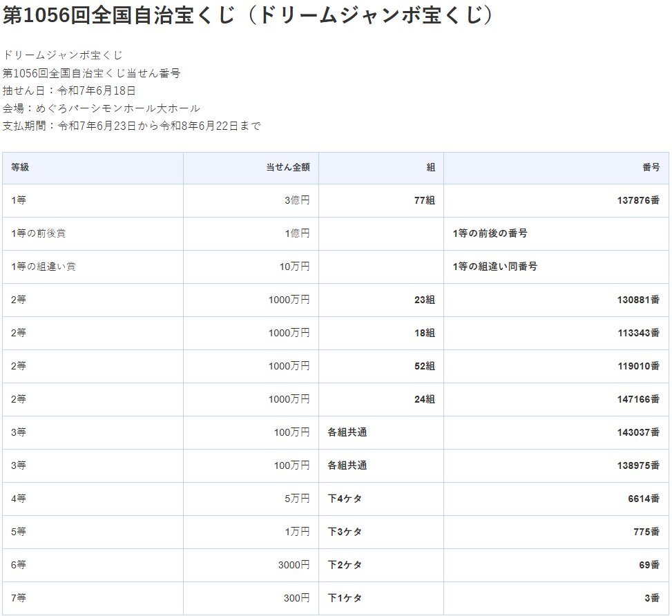This screenshot has height=616, width=672.
Task: Click the 1億円 prize amount
Action: (297, 233)
